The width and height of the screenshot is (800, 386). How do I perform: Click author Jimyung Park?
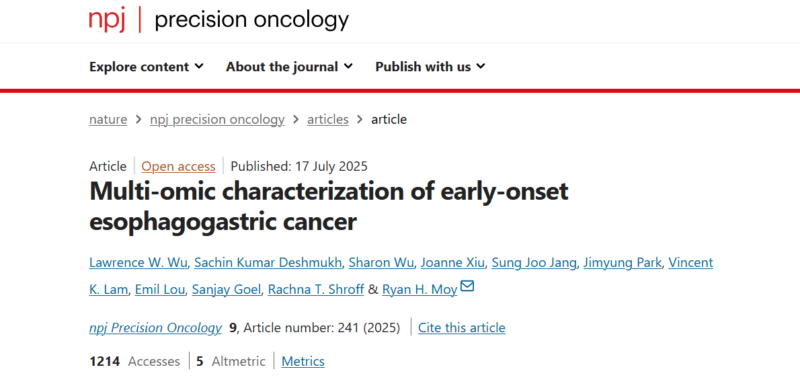click(622, 263)
